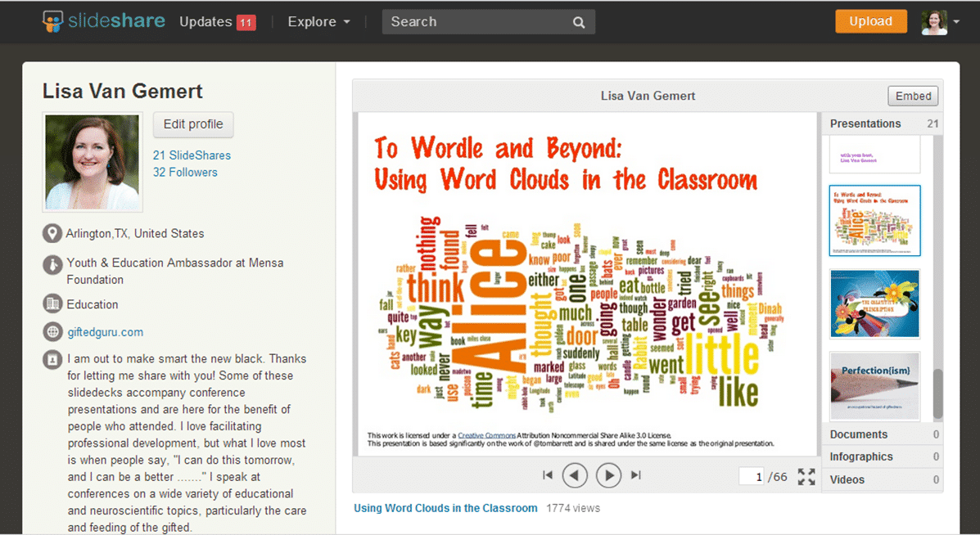Select the Perfection(ism) presentation thumbnail

[x=874, y=386]
